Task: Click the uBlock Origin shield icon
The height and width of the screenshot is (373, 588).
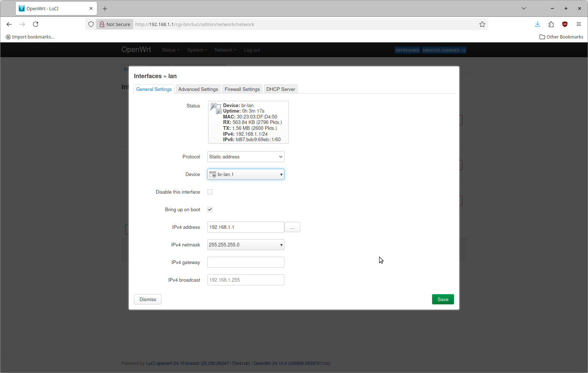Action: click(x=565, y=24)
